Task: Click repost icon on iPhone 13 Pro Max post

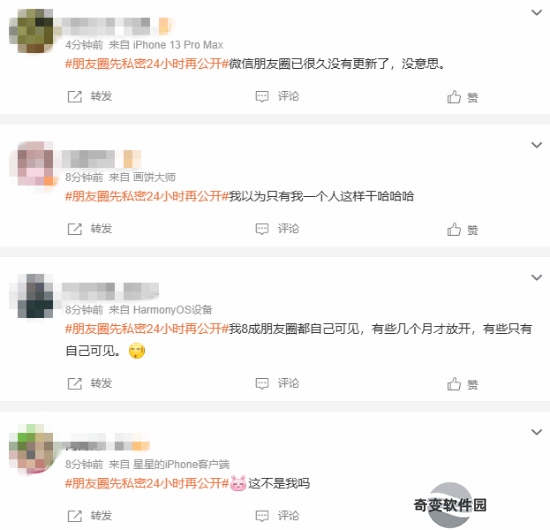Action: click(74, 96)
